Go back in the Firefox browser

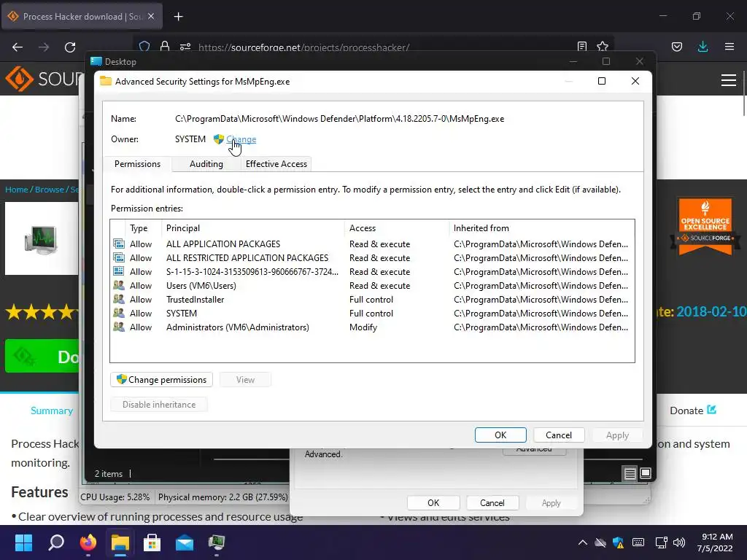[18, 47]
